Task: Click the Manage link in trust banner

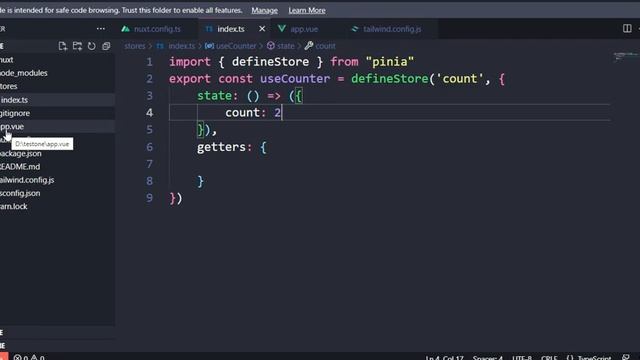Action: [264, 10]
